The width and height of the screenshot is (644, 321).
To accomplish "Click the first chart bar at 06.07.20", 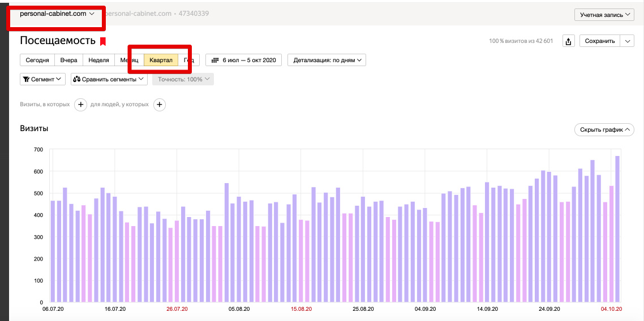I will click(x=53, y=251).
